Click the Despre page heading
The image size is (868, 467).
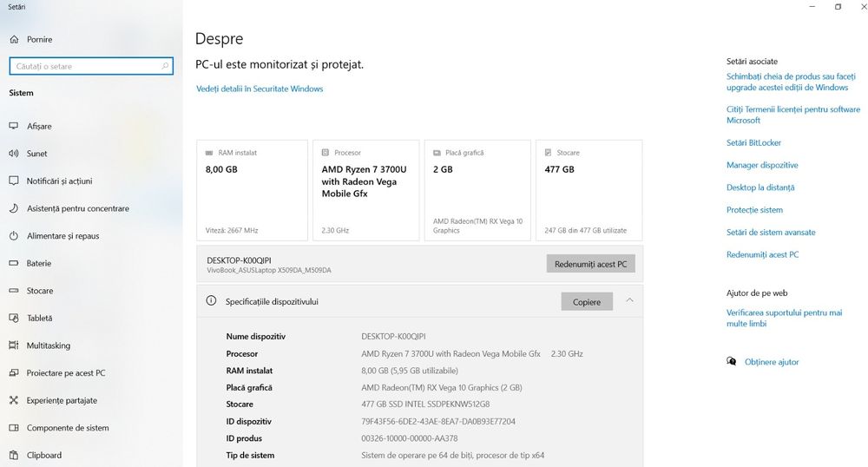(x=220, y=39)
